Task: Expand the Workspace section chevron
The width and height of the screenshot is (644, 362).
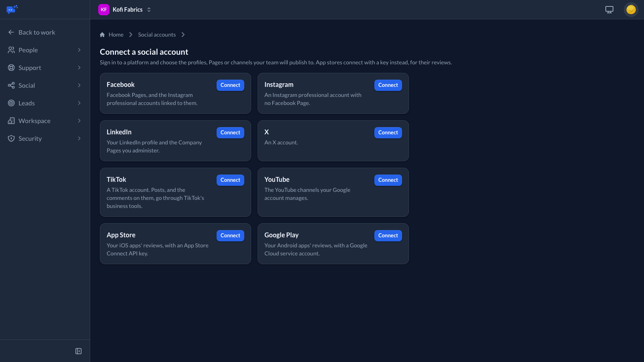Action: point(79,121)
